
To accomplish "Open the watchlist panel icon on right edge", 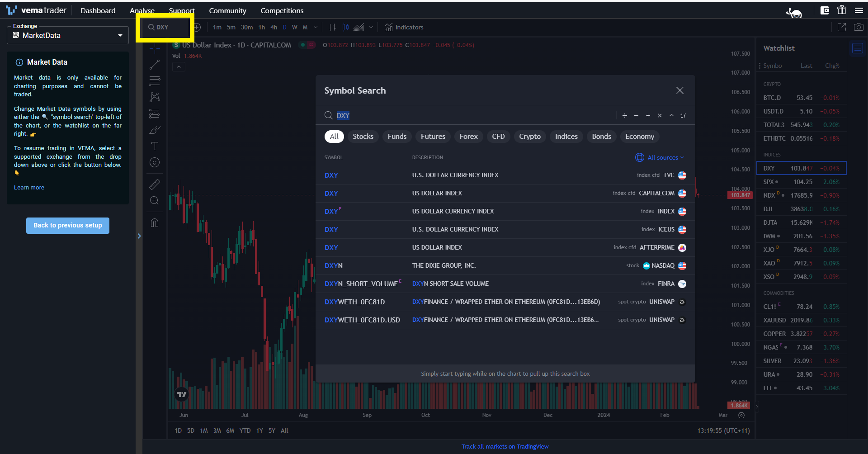I will tap(858, 48).
